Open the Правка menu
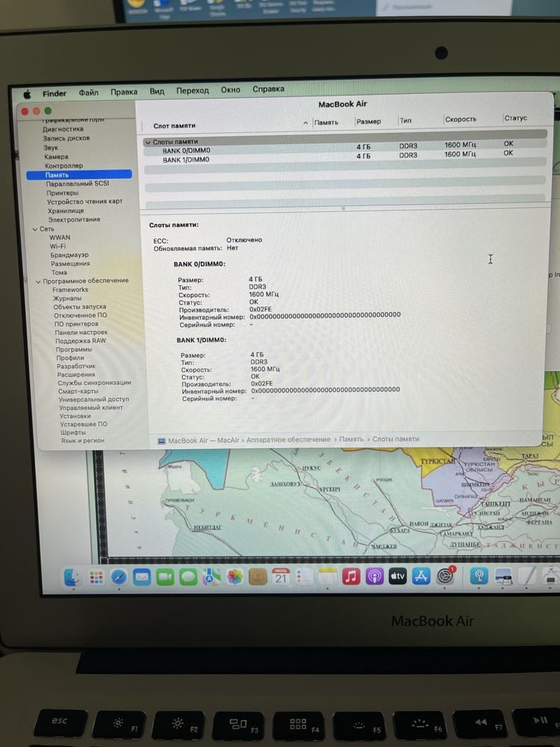 (124, 92)
